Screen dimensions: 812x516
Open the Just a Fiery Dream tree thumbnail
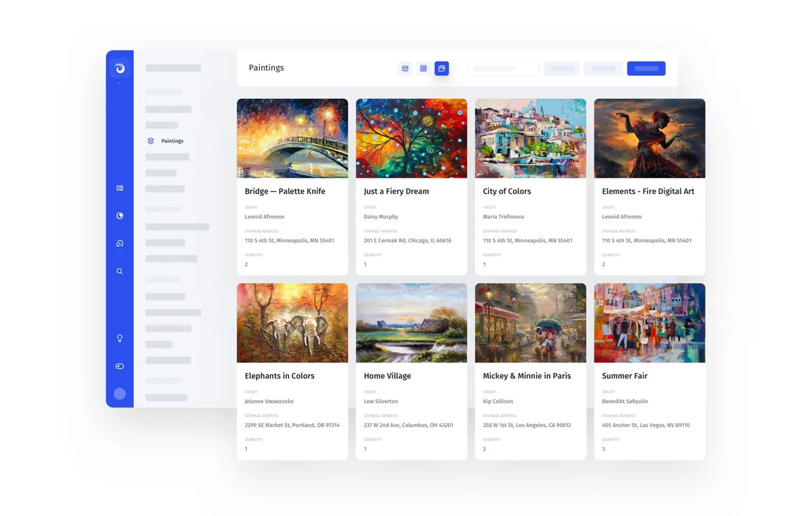click(411, 138)
